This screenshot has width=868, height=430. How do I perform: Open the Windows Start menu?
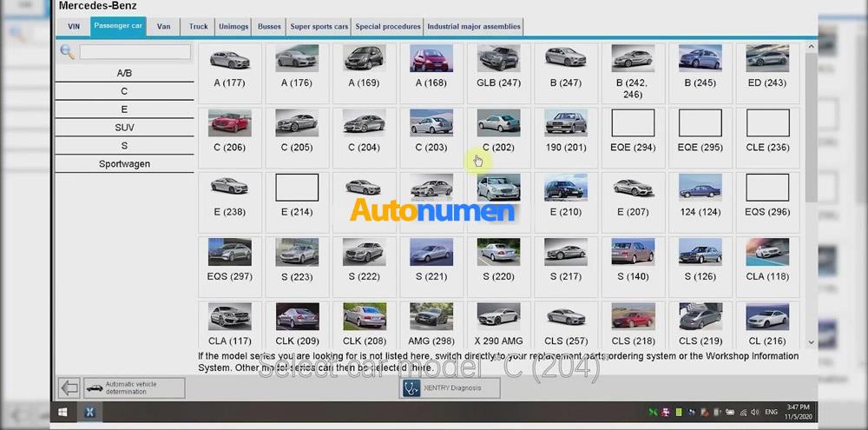point(62,413)
